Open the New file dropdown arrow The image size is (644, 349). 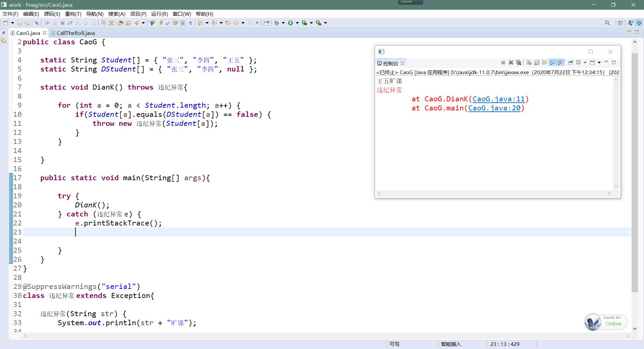(12, 23)
